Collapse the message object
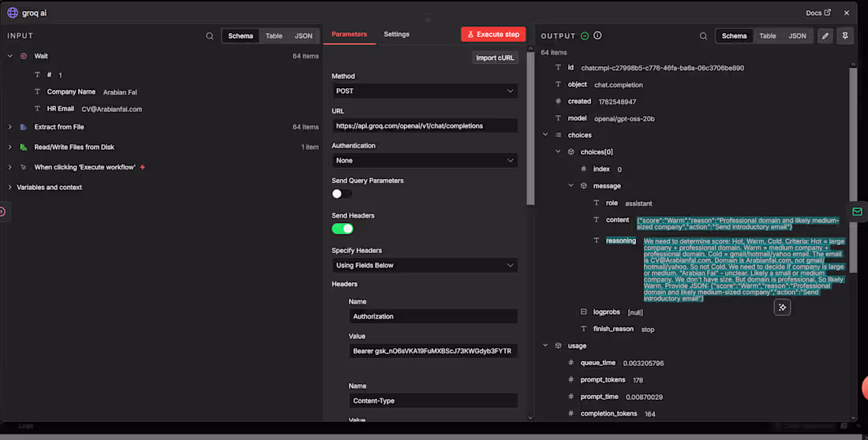Screen dimensions: 868x440 (x=571, y=185)
